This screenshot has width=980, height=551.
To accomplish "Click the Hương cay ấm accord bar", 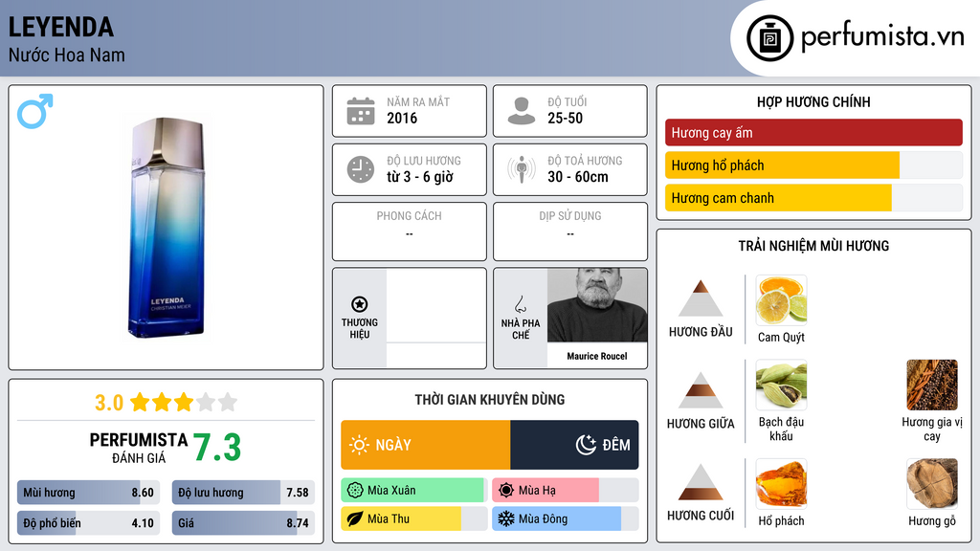I will [813, 132].
